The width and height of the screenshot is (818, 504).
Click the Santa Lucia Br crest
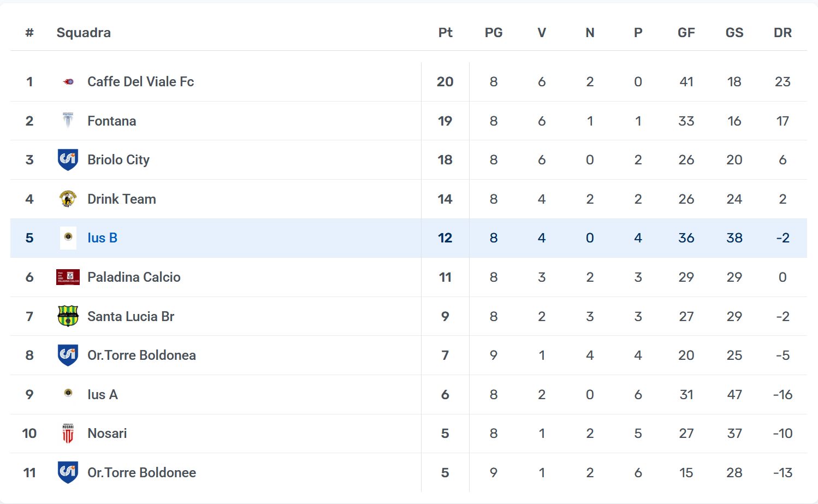click(x=68, y=316)
